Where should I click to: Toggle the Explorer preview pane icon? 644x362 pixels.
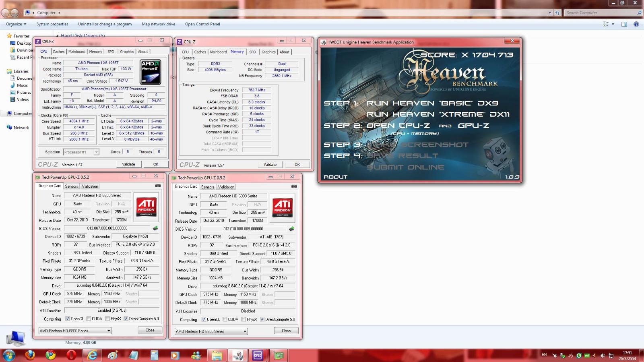(x=624, y=24)
